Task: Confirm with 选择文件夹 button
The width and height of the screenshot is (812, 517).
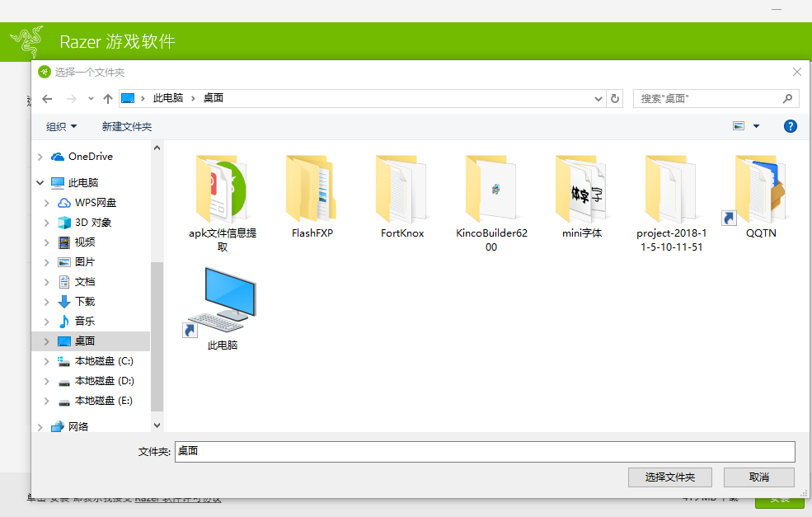Action: [x=670, y=477]
